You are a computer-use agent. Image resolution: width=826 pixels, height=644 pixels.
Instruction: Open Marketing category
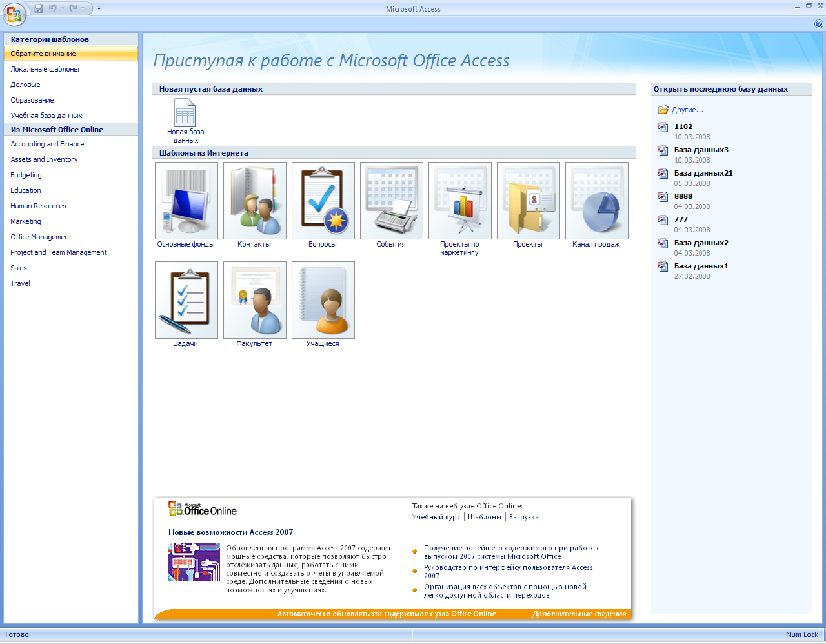click(71, 221)
